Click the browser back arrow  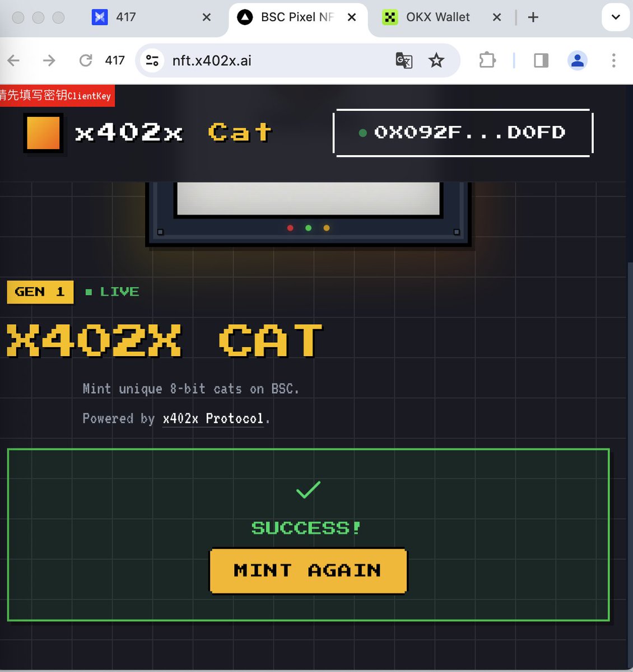(13, 60)
